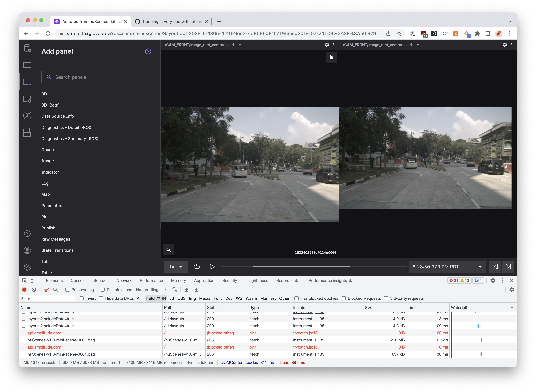Switch to the Console DevTools tab
This screenshot has height=392, width=536.
pyautogui.click(x=78, y=280)
